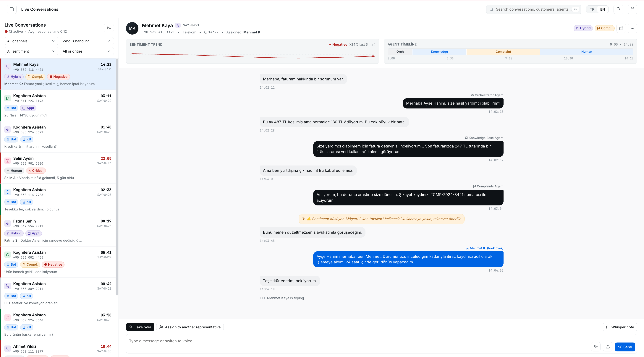This screenshot has height=357, width=644.
Task: Switch the language to TR
Action: [x=592, y=9]
